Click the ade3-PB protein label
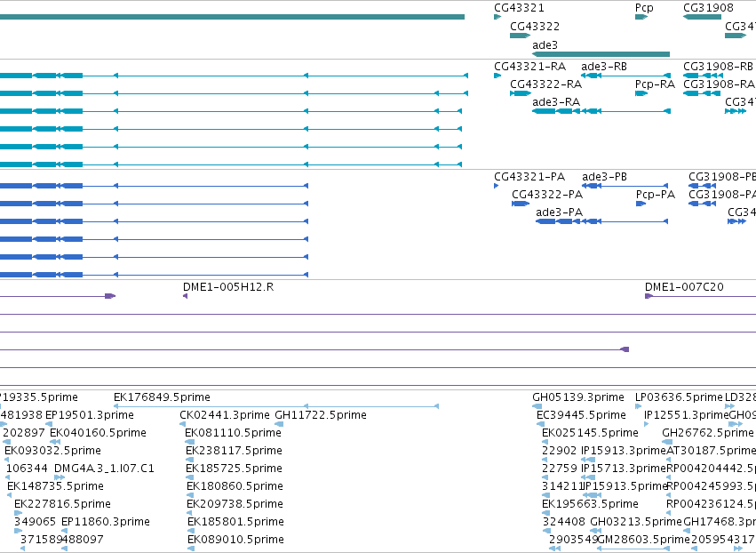The image size is (756, 553). [605, 177]
